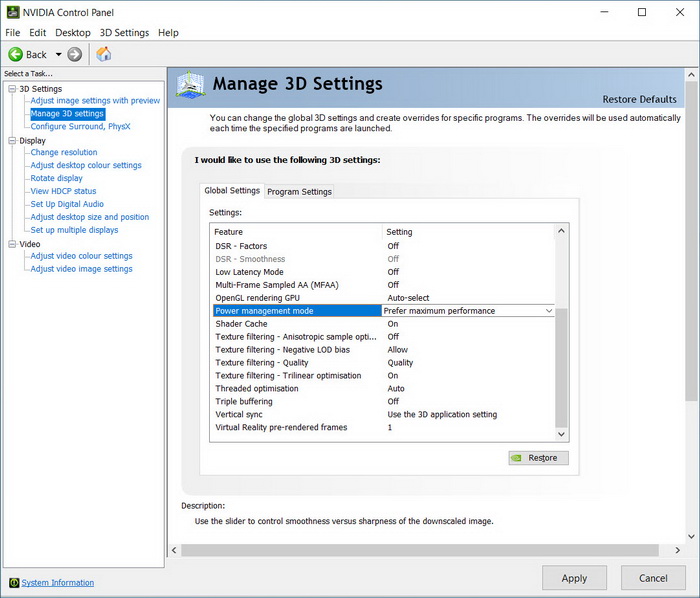The width and height of the screenshot is (700, 598).
Task: Click the Cancel button
Action: 653,578
